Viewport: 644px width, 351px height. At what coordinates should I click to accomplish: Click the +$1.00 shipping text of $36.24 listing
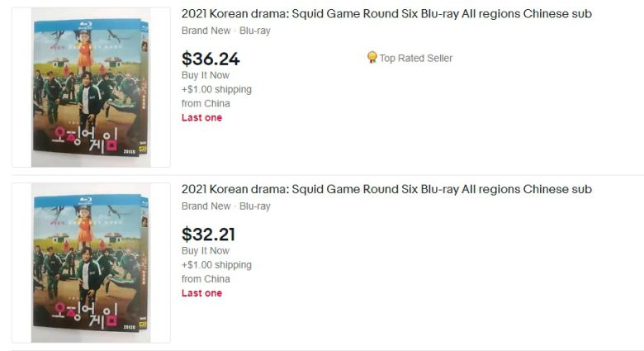(x=216, y=89)
